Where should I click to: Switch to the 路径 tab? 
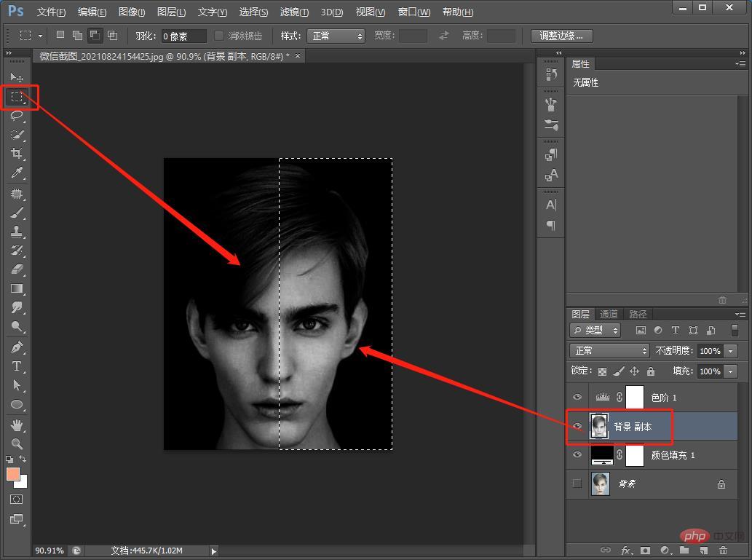pos(638,315)
